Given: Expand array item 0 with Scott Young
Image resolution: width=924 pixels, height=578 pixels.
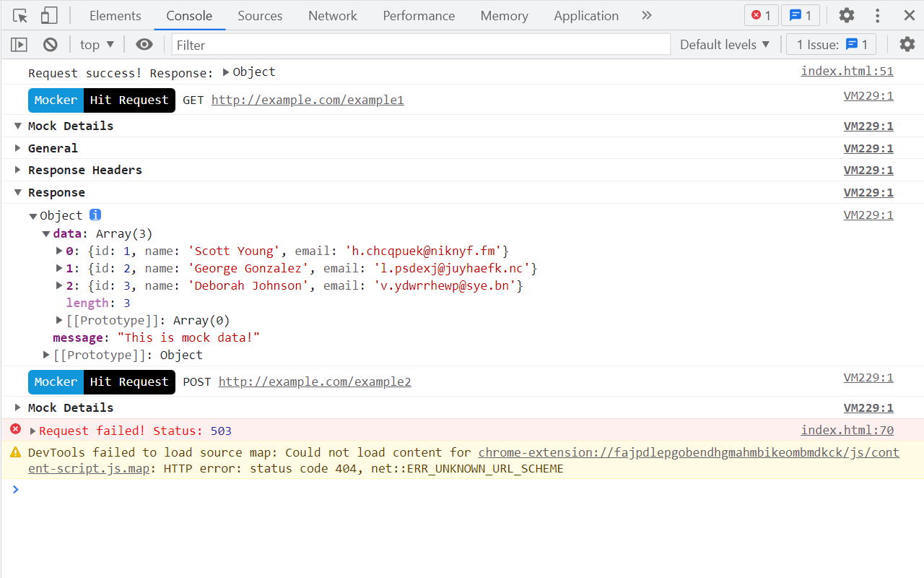Looking at the screenshot, I should [x=58, y=251].
